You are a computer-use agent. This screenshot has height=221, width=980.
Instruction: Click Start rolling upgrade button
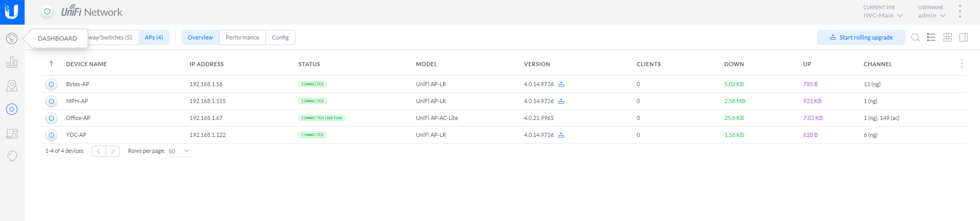click(861, 37)
